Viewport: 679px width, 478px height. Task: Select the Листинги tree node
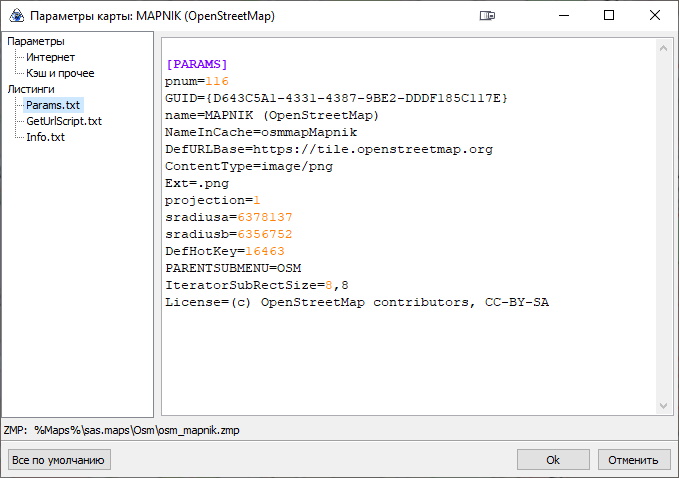(32, 89)
